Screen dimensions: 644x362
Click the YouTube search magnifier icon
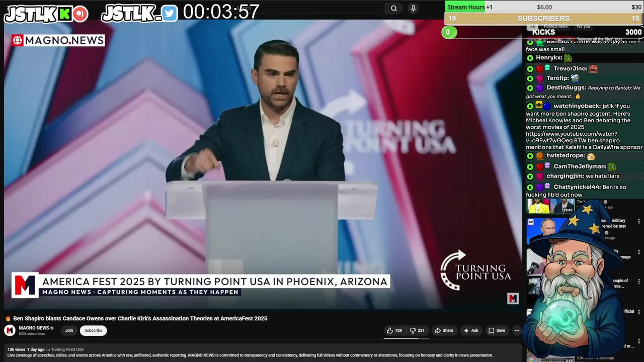coord(394,8)
